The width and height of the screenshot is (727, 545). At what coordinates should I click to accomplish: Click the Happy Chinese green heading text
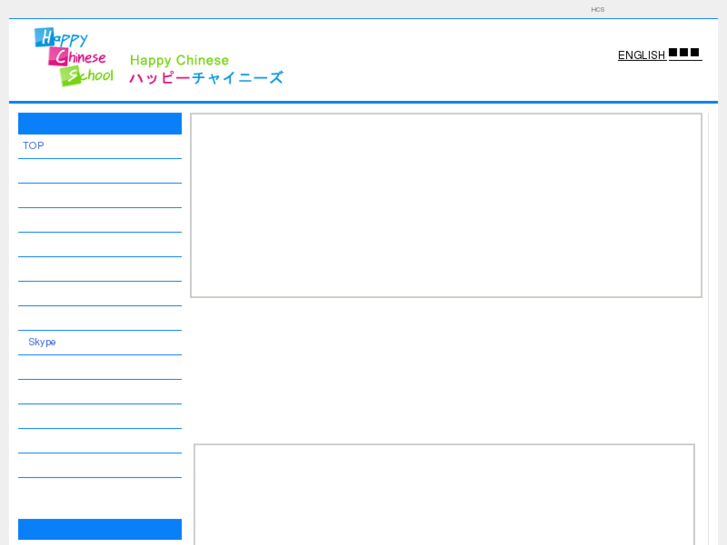tap(179, 60)
